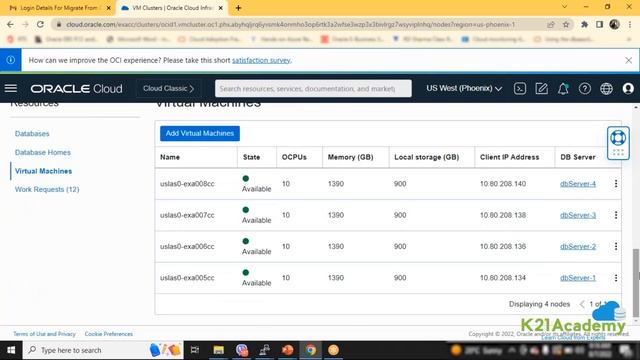
Task: Close the OCI satisfaction survey banner
Action: coord(628,60)
